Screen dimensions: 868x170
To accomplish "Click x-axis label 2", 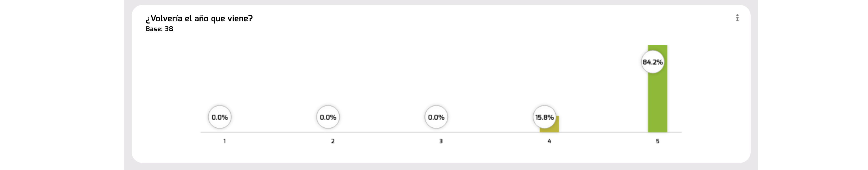I will (333, 141).
